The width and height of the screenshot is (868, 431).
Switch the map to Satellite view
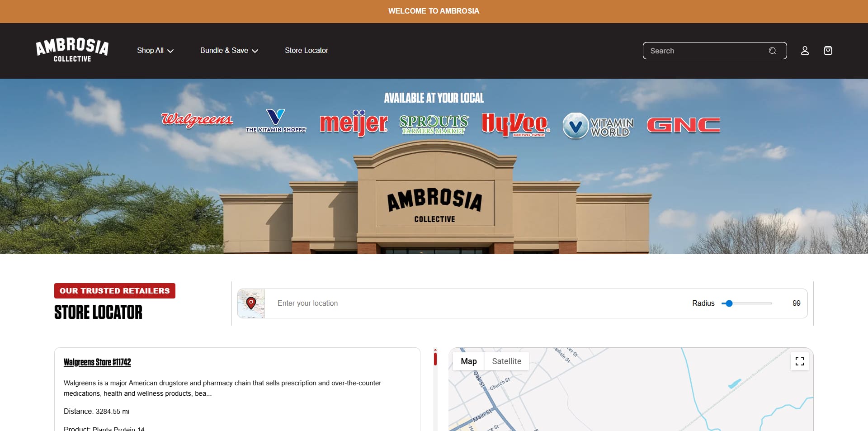coord(506,361)
